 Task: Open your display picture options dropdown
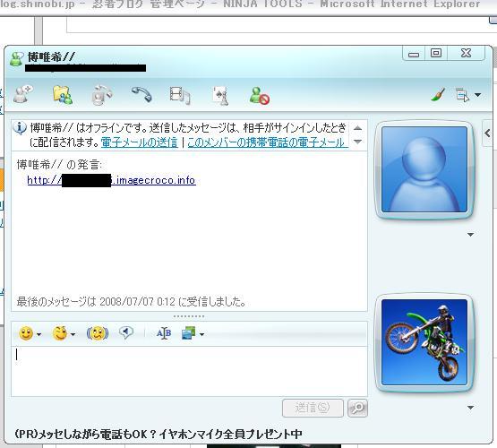[471, 408]
